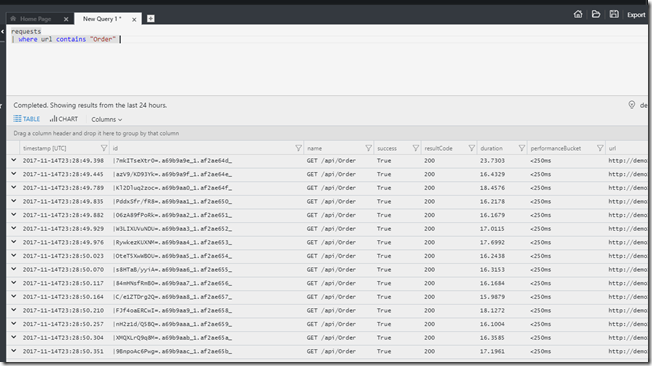Select the New Query 1 tab
Viewport: 652px width, 366px height.
pyautogui.click(x=102, y=19)
